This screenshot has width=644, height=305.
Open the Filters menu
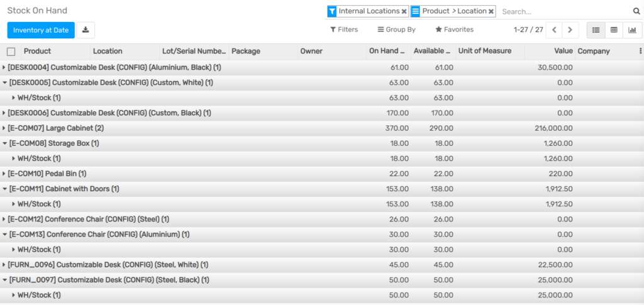pyautogui.click(x=344, y=30)
